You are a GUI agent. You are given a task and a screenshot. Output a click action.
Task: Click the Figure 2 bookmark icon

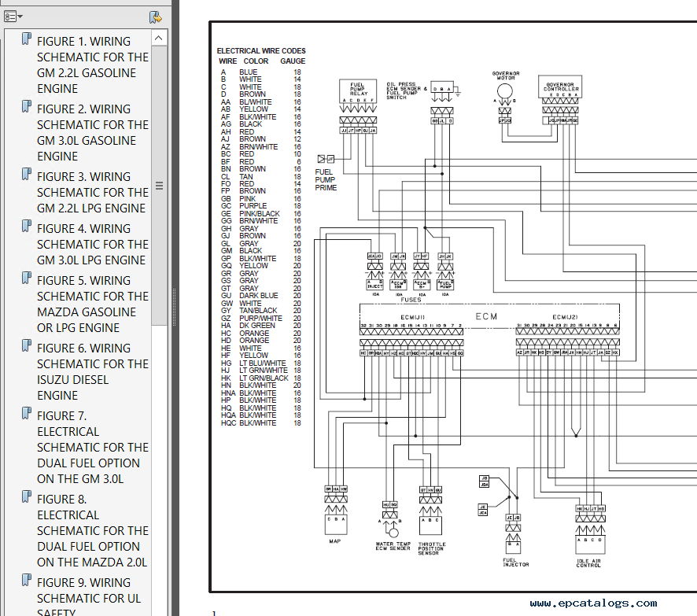coord(27,107)
